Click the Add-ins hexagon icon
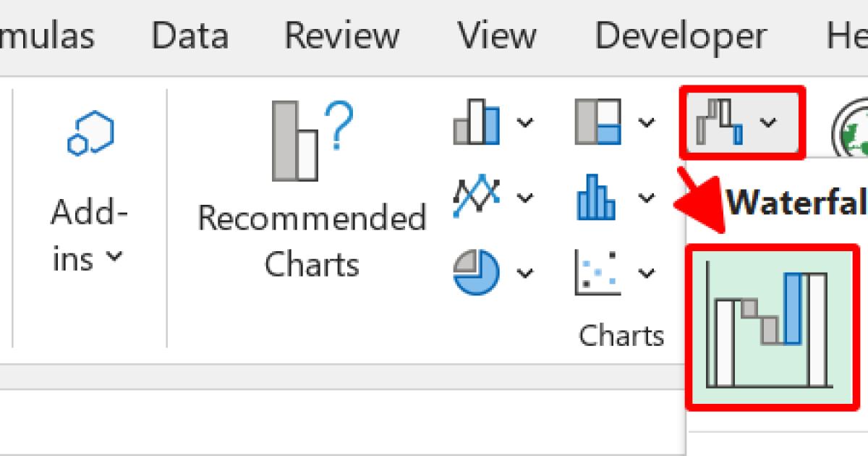Image resolution: width=868 pixels, height=456 pixels. coord(90,130)
